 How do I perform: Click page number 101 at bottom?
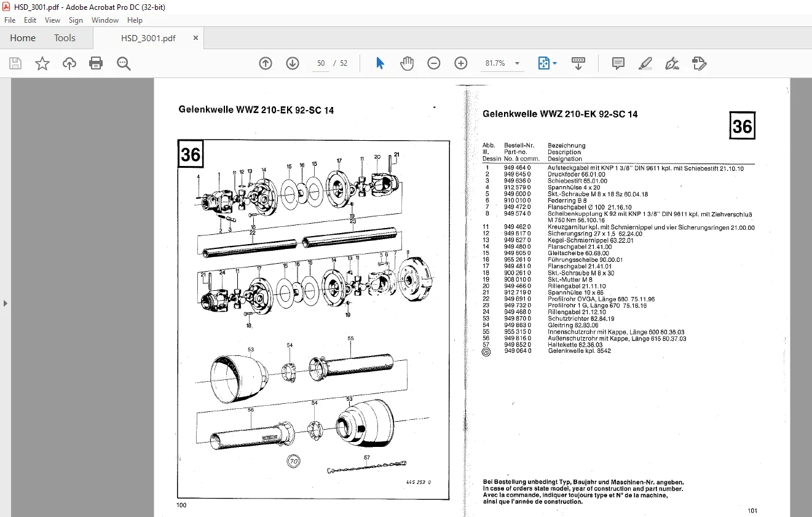753,510
